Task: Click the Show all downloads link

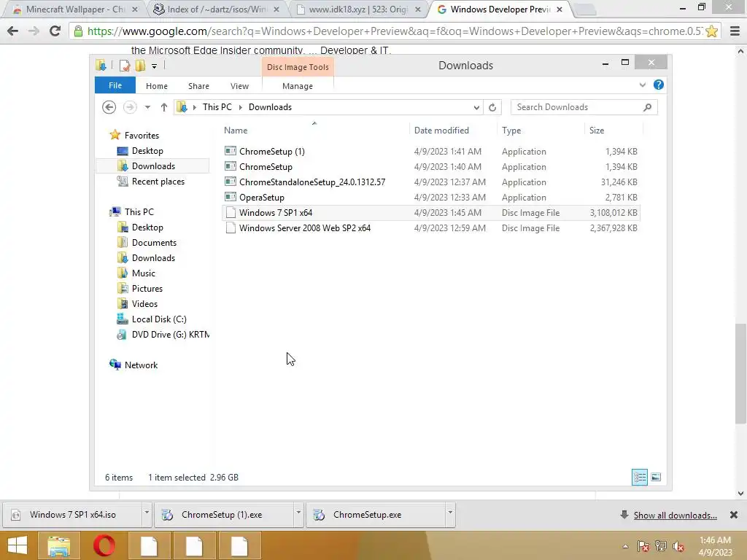Action: 675,516
